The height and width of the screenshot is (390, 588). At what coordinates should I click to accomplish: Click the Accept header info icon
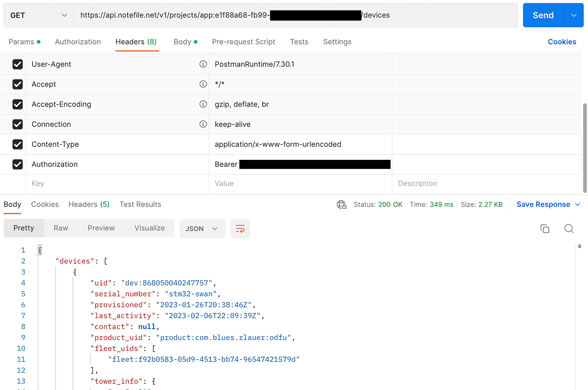(203, 84)
